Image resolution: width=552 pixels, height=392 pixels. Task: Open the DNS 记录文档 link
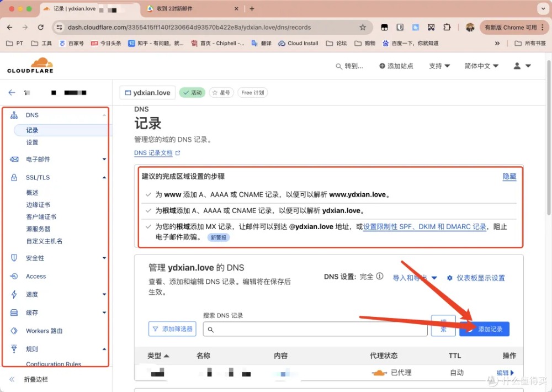[x=157, y=153]
